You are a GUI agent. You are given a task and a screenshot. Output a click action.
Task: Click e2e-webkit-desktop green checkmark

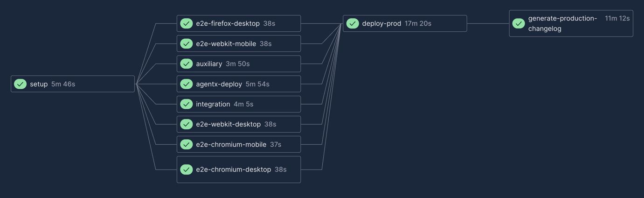click(x=187, y=124)
